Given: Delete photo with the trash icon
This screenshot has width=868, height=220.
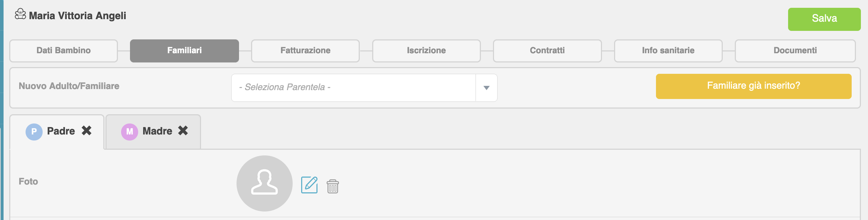Looking at the screenshot, I should 333,186.
